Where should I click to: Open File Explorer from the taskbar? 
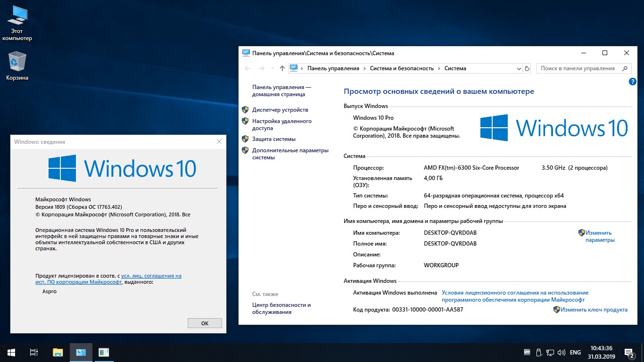58,352
